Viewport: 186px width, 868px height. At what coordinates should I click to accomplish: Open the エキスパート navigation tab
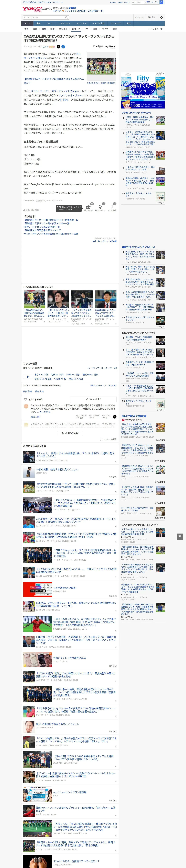[x=64, y=24]
